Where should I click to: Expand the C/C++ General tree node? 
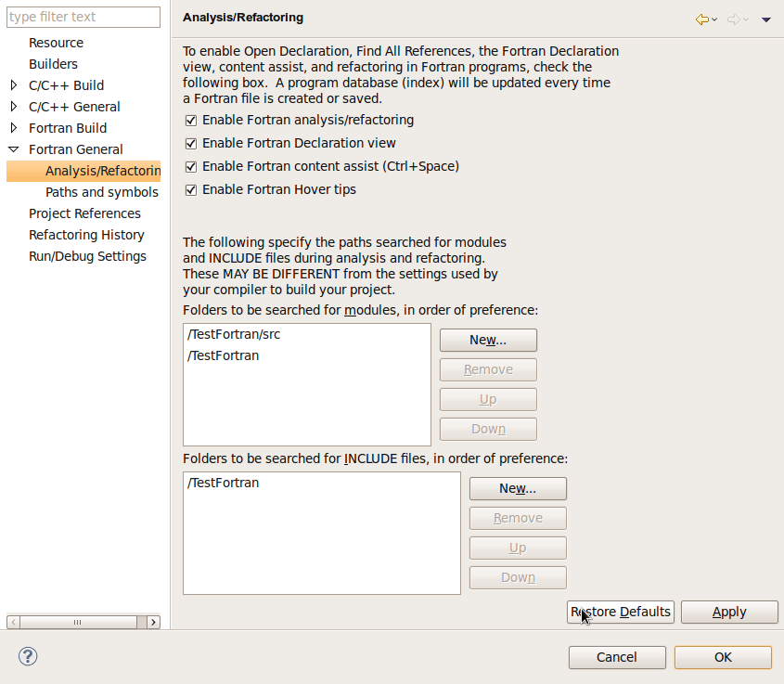tap(14, 107)
